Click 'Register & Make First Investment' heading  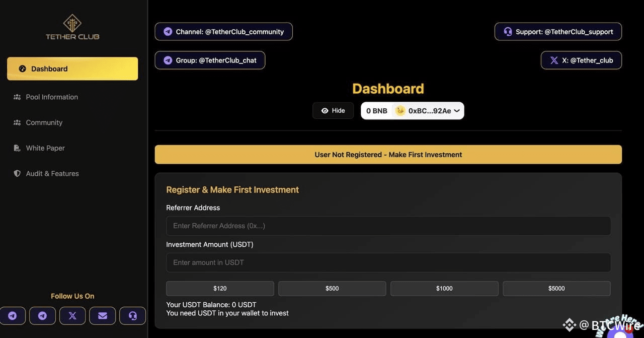click(232, 190)
